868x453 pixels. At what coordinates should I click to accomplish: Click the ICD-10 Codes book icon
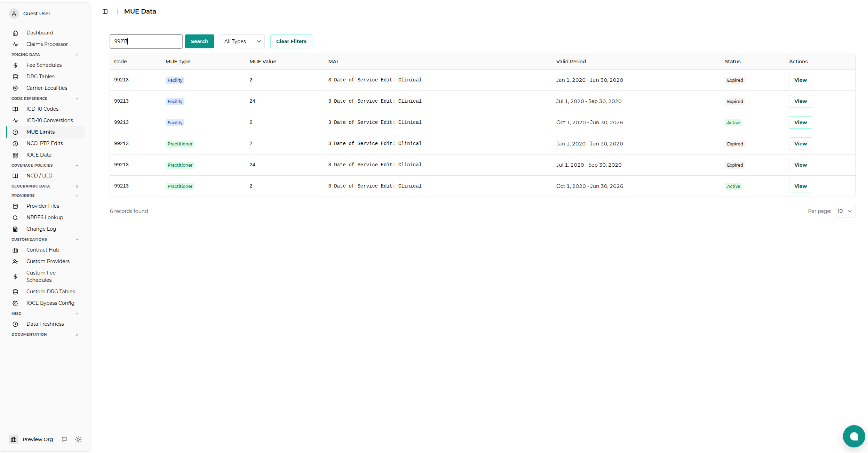coord(15,109)
